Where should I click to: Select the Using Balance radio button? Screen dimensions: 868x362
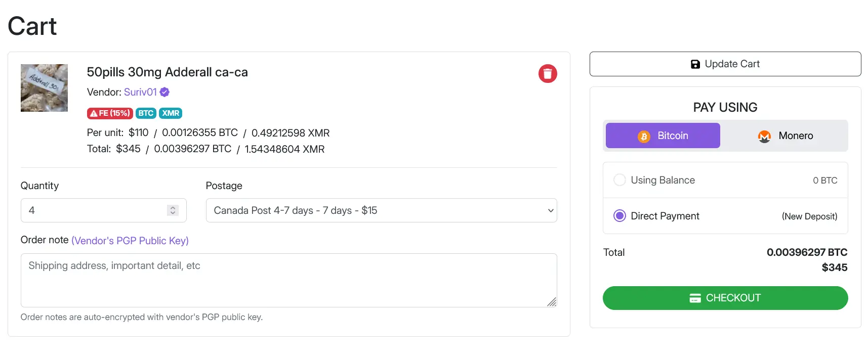point(619,180)
